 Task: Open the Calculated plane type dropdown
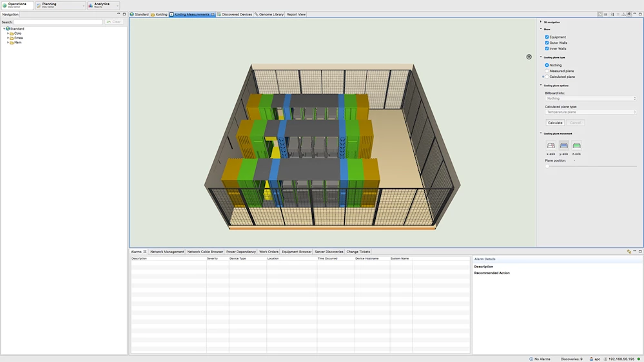(590, 112)
